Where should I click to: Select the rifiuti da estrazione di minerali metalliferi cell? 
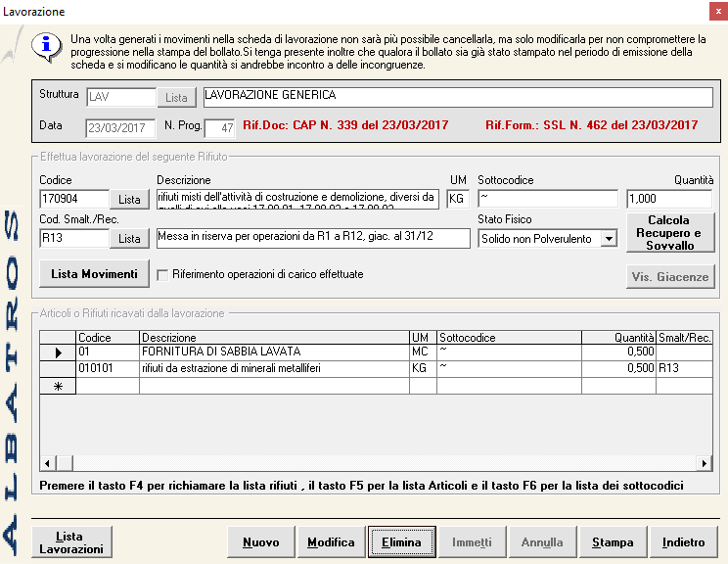(274, 369)
